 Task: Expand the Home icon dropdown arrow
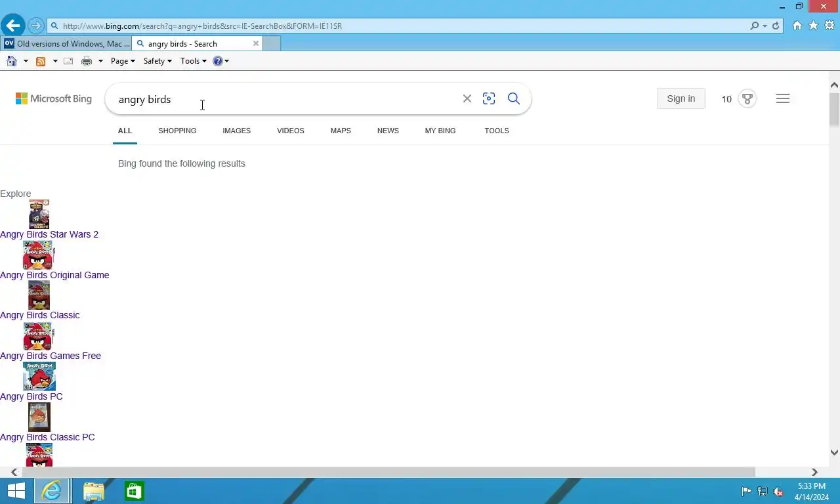(26, 61)
